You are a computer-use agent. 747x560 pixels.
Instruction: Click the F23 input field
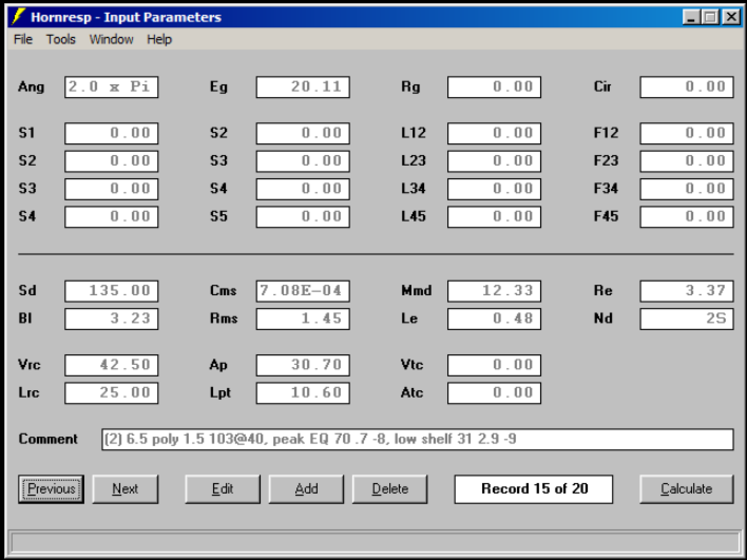coord(687,161)
